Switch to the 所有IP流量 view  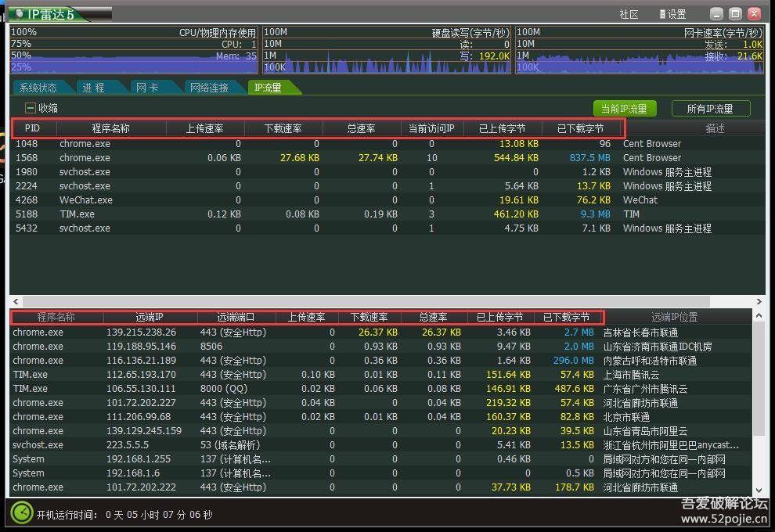pos(711,107)
